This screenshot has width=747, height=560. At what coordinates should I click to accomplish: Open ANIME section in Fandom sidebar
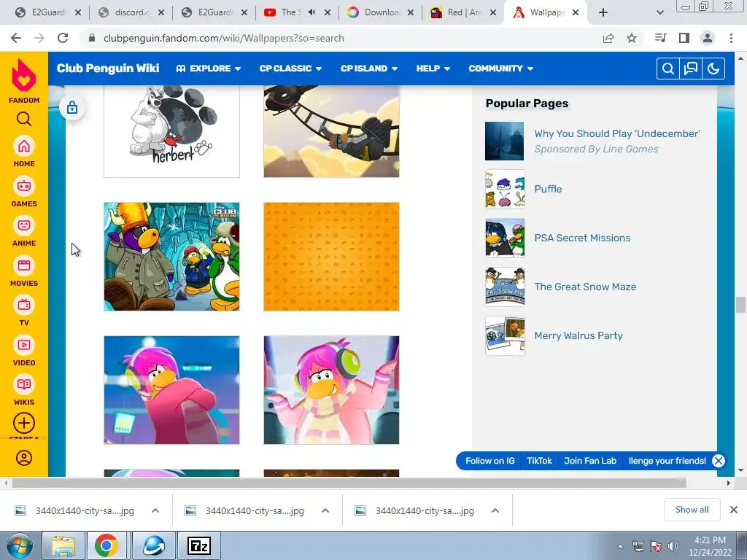[x=24, y=231]
